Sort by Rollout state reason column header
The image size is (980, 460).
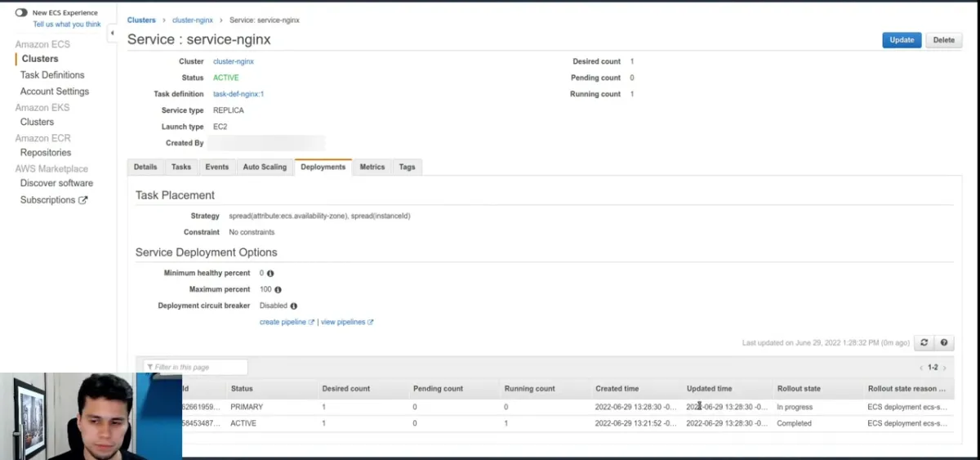[x=907, y=389]
